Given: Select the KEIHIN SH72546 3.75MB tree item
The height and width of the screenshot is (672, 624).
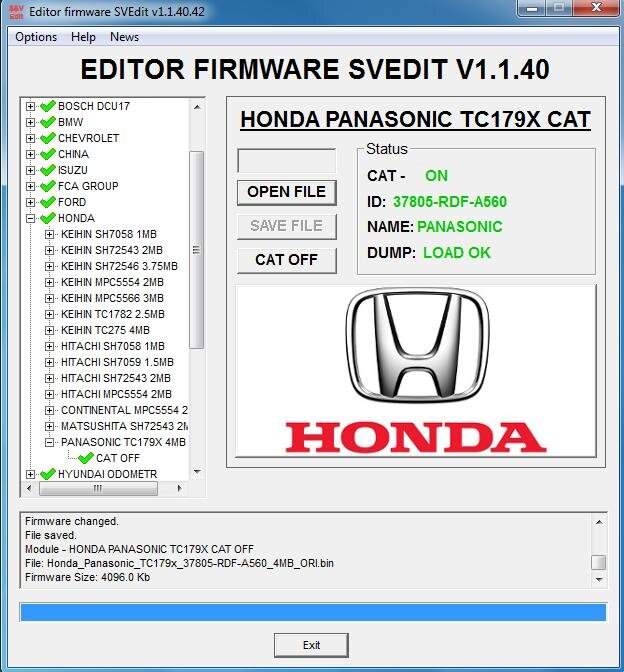Looking at the screenshot, I should (119, 266).
